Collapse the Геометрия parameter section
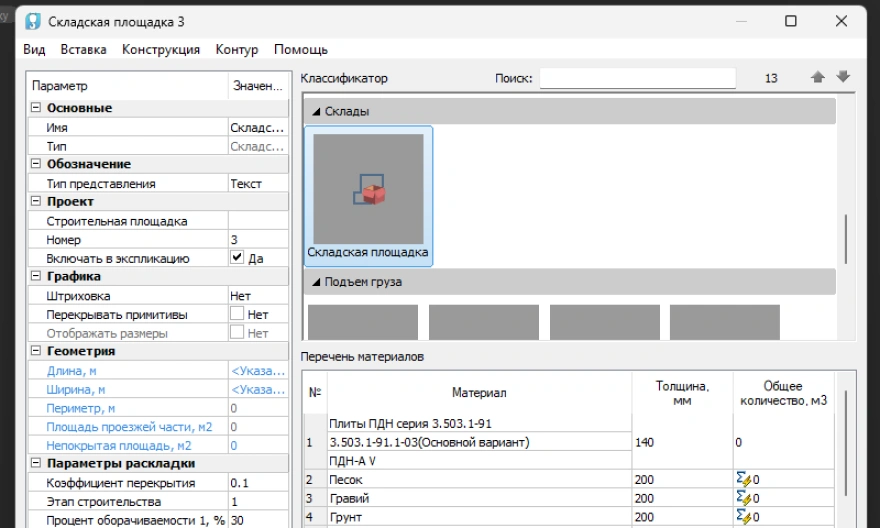 tap(36, 351)
